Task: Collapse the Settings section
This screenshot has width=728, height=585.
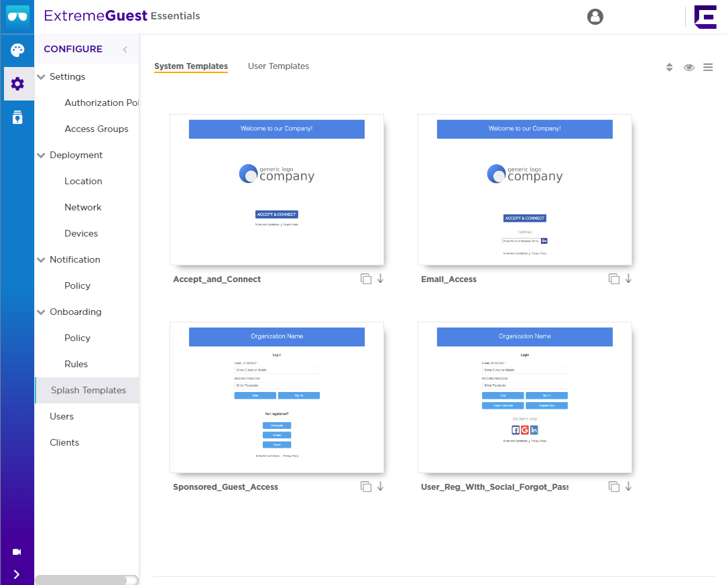Action: pos(40,76)
